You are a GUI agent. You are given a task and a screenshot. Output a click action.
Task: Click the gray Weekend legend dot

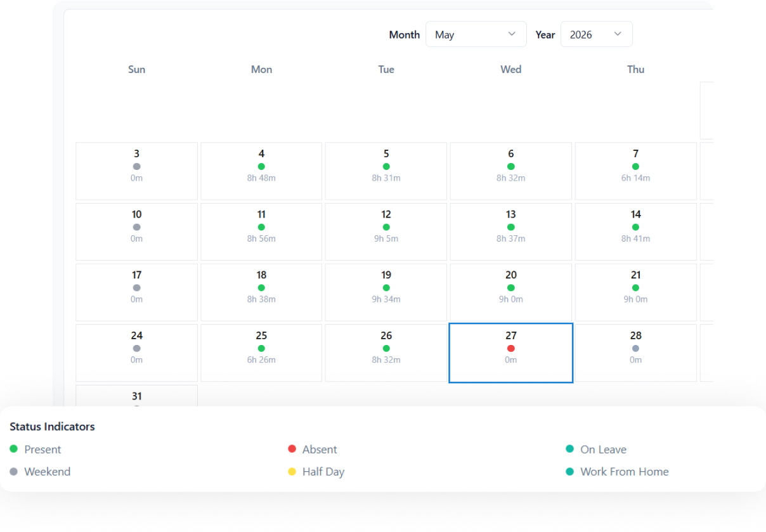click(14, 471)
